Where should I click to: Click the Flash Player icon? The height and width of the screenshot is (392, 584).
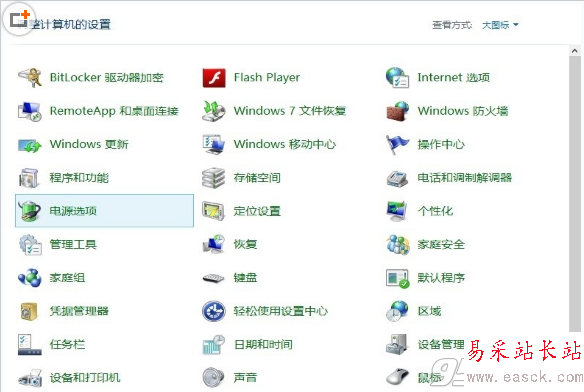(x=214, y=78)
